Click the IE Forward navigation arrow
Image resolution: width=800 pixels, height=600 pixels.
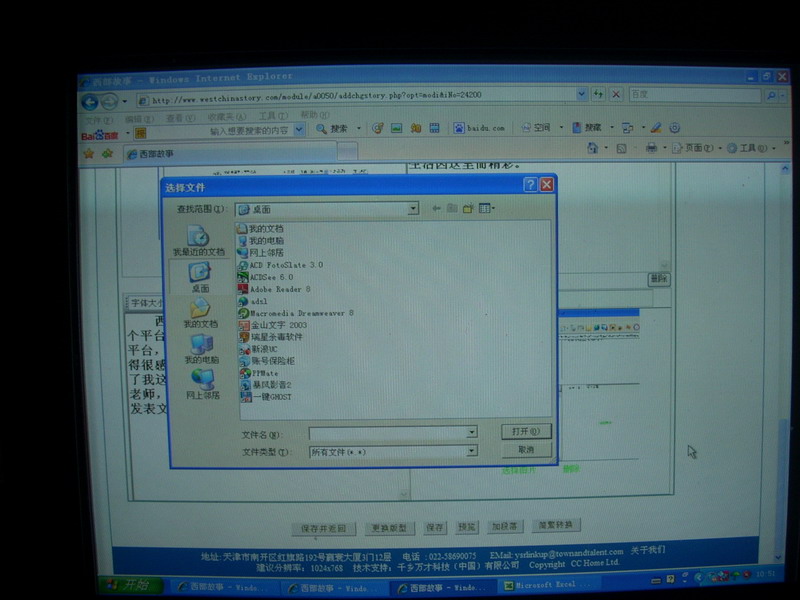coord(109,102)
